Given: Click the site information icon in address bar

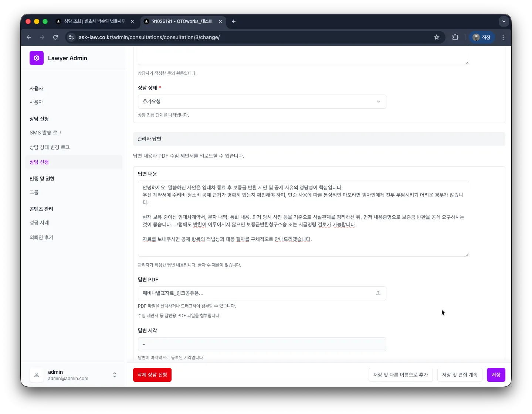Looking at the screenshot, I should click(x=71, y=37).
